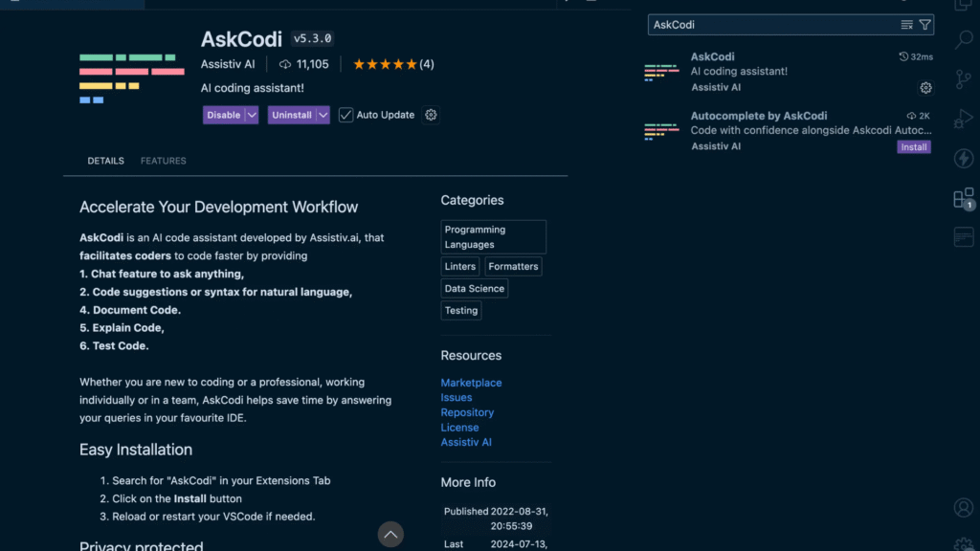Expand the Uninstall button dropdown arrow
This screenshot has width=980, height=551.
pos(323,115)
